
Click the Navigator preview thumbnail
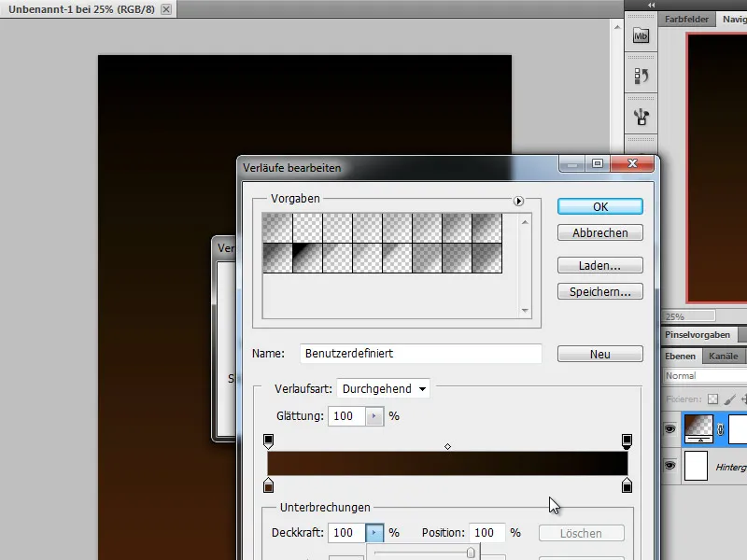(716, 168)
